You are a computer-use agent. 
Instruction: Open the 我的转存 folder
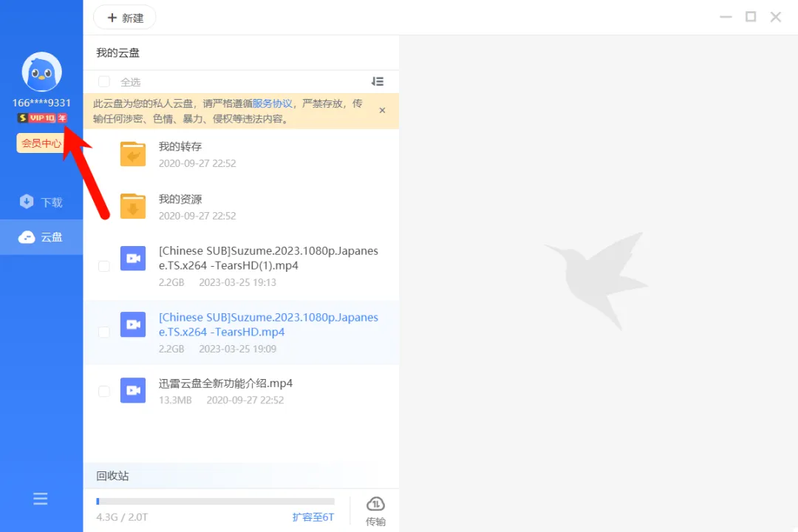click(x=241, y=154)
